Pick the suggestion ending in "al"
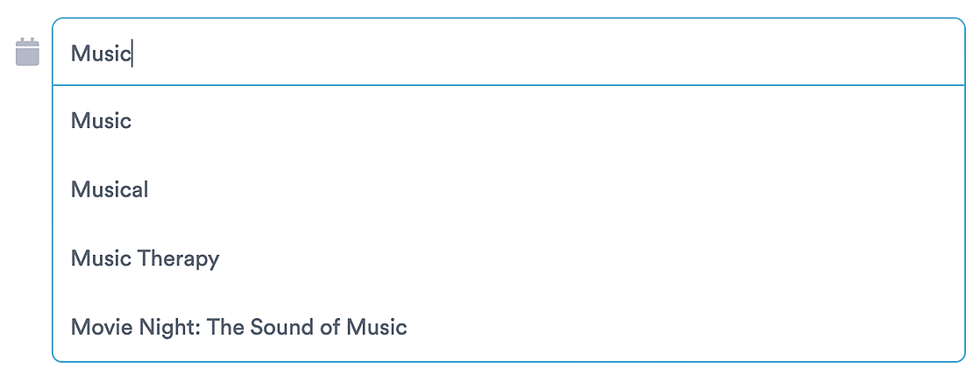980x383 pixels. click(x=110, y=189)
